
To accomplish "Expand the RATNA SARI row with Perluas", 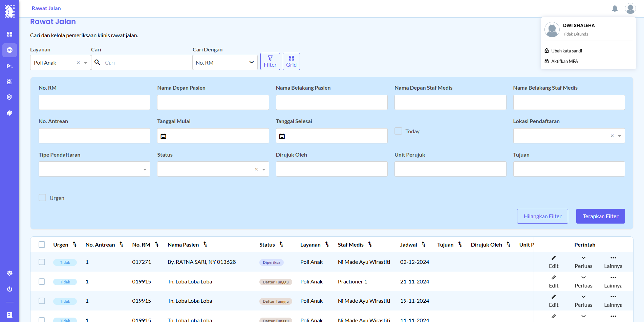I will [x=583, y=262].
